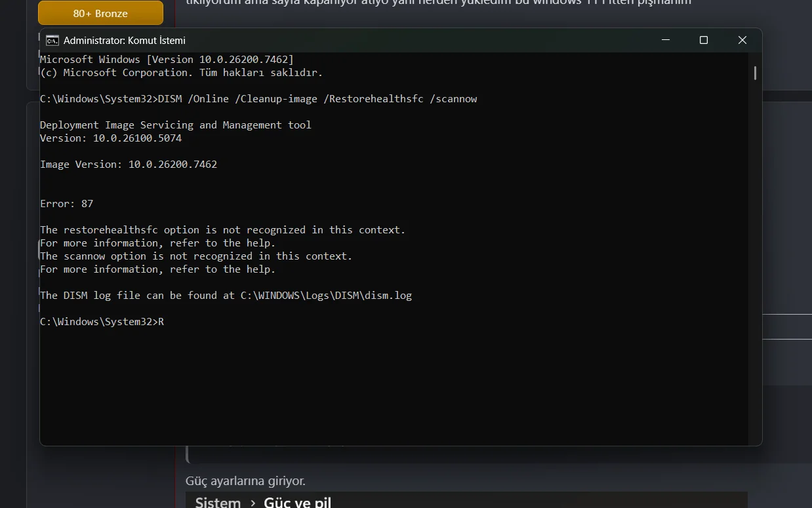Click the 'Error: 87' line
This screenshot has width=812, height=508.
[67, 204]
